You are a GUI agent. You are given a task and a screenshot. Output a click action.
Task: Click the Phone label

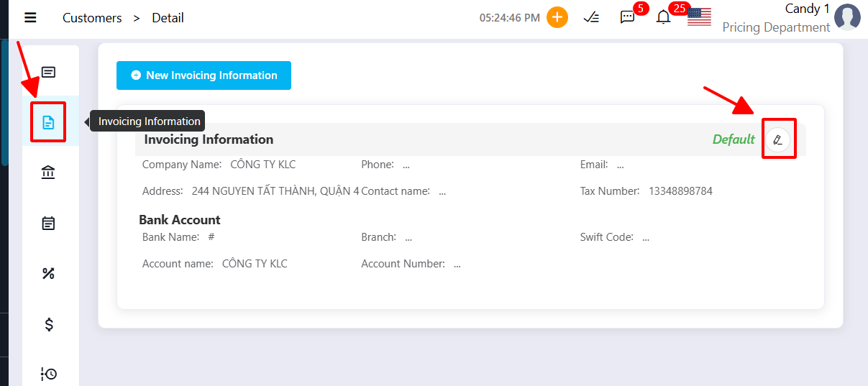coord(378,165)
